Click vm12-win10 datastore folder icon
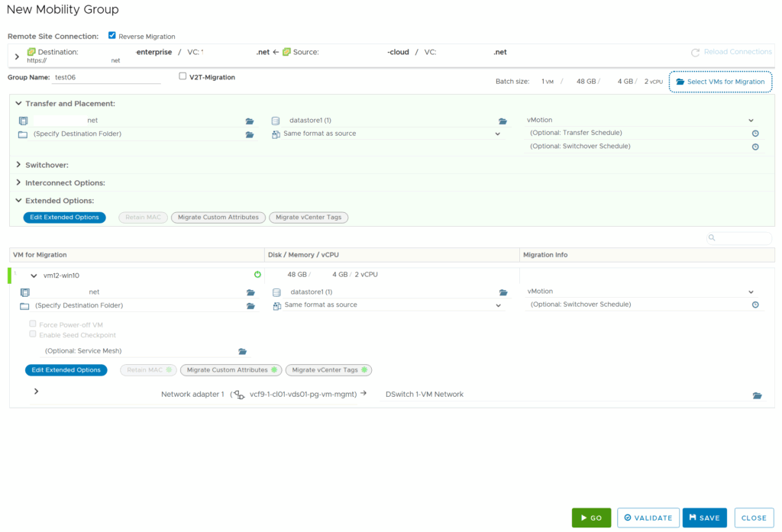 pyautogui.click(x=502, y=293)
